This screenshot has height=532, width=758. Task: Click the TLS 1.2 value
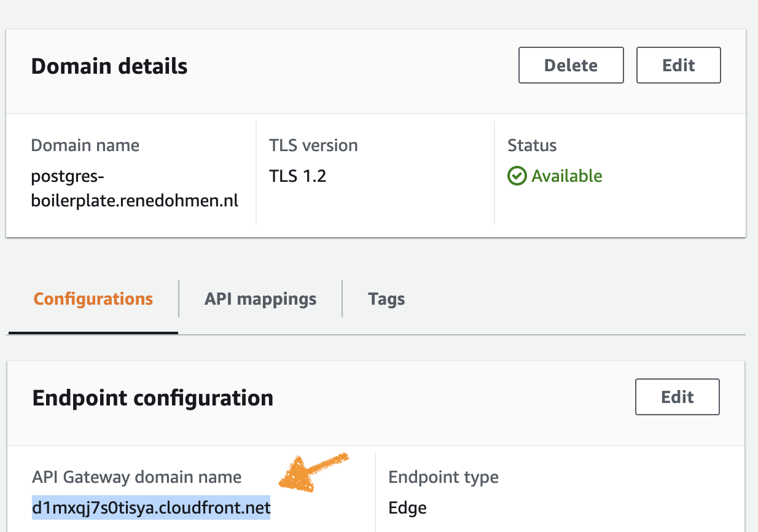click(x=297, y=176)
